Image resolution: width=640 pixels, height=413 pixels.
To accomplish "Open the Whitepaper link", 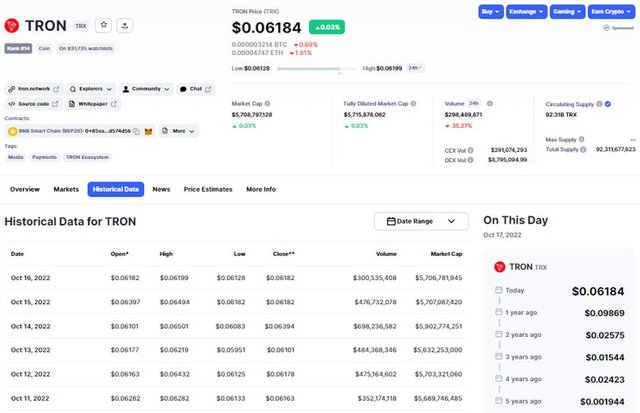I will pos(93,104).
